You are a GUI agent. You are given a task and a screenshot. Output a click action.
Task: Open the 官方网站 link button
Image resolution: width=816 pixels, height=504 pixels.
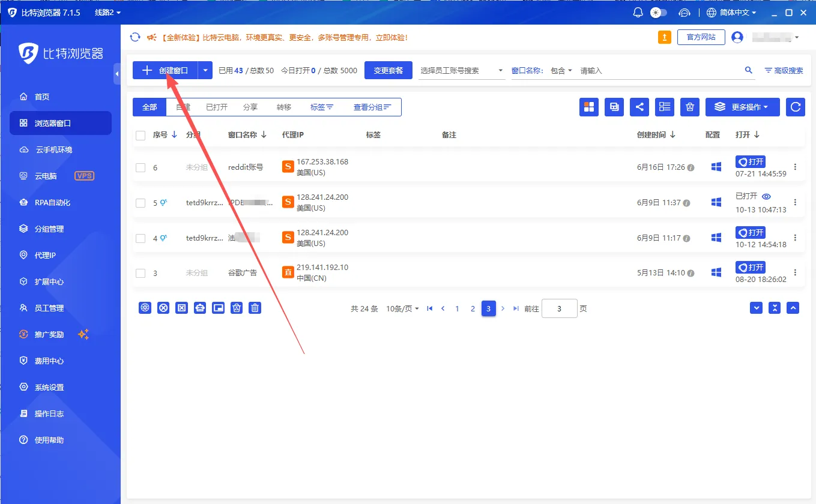701,37
